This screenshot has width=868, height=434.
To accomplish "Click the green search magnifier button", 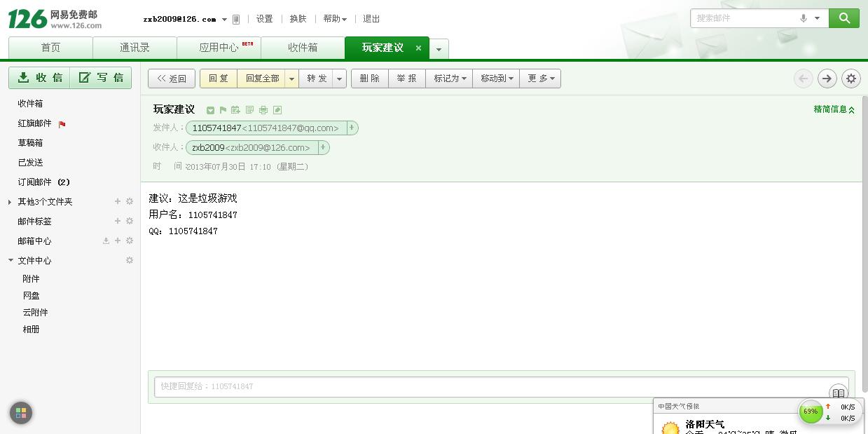I will 843,18.
